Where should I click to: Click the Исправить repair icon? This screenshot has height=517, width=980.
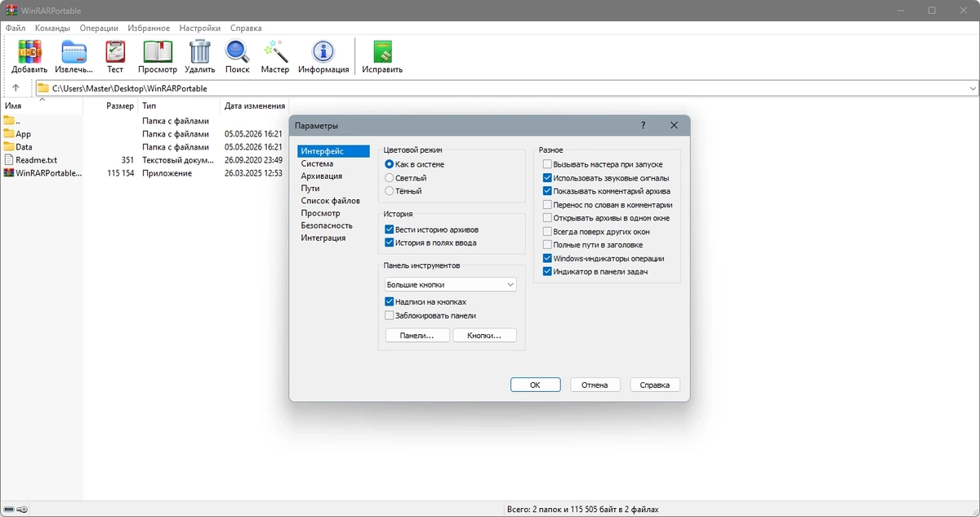point(383,51)
